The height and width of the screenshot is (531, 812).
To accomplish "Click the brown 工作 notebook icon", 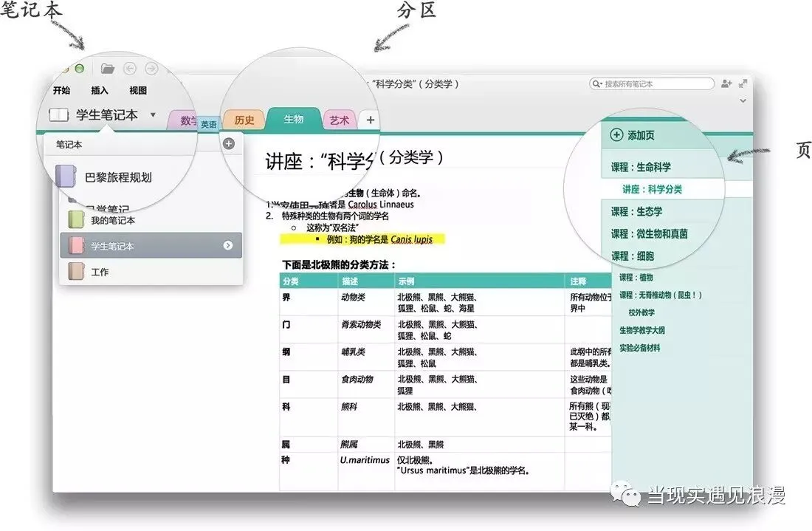I will tap(76, 271).
